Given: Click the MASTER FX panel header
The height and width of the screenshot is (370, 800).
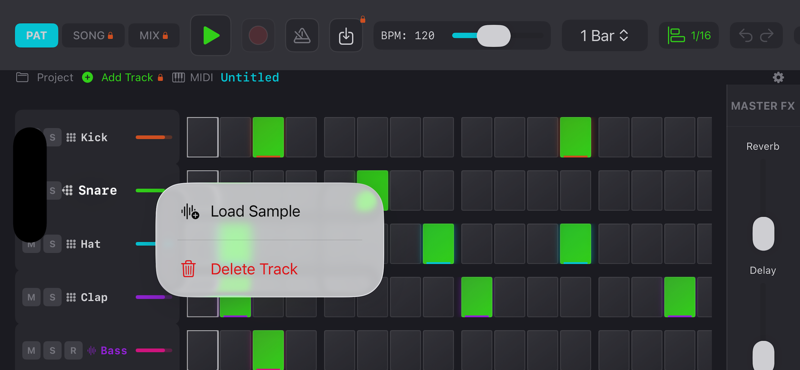Looking at the screenshot, I should [763, 106].
